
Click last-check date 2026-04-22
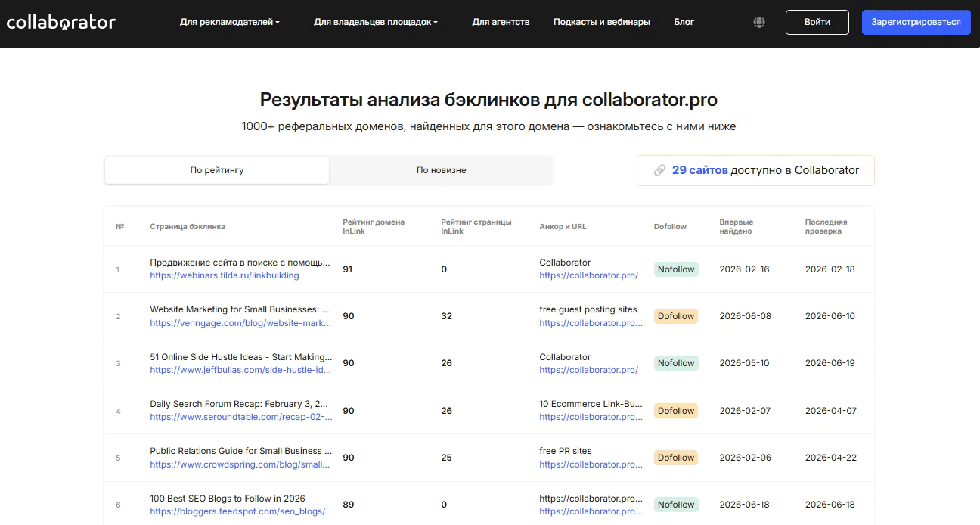[830, 458]
